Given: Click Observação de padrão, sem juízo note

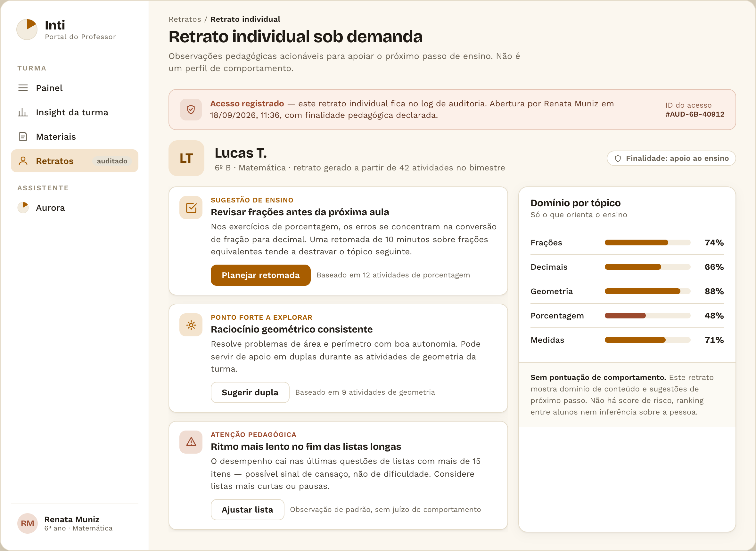Looking at the screenshot, I should coord(385,510).
